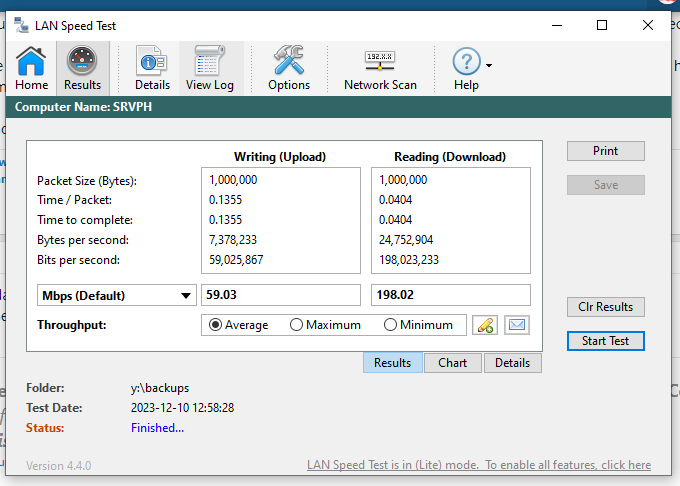Click the Finished... status text

pos(157,427)
